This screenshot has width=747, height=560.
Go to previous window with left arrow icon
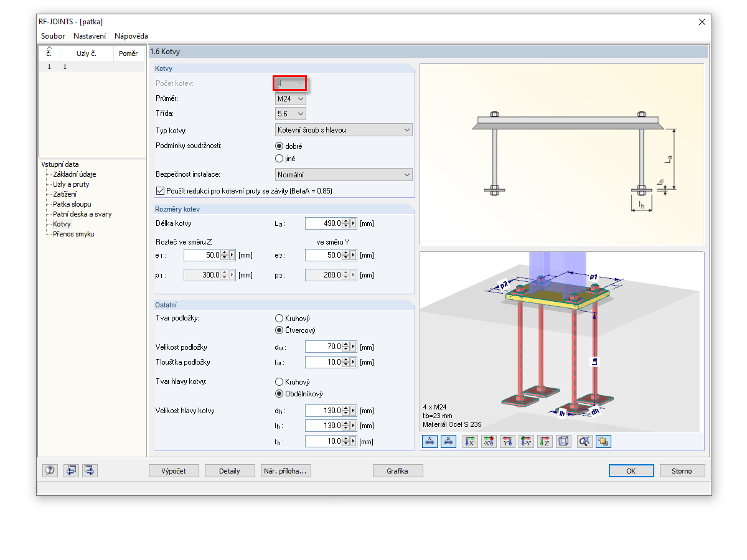pyautogui.click(x=71, y=470)
